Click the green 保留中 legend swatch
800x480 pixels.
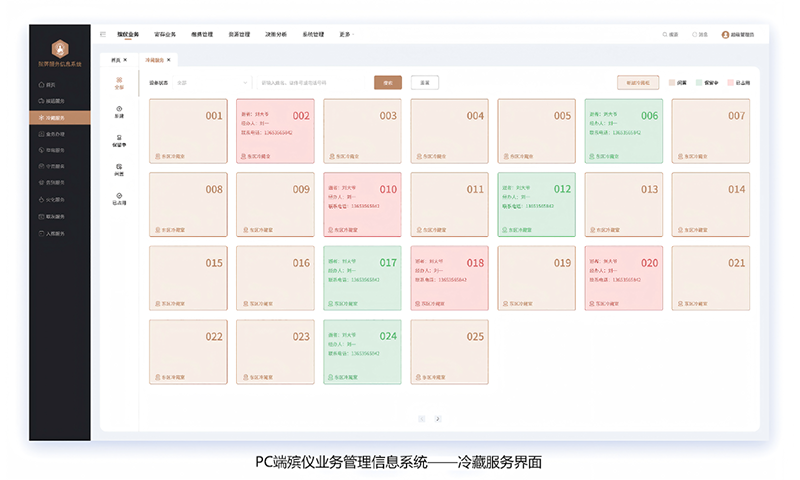(699, 83)
